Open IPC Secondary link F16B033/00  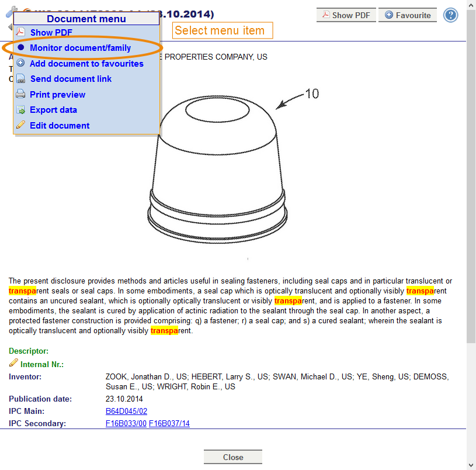point(126,423)
